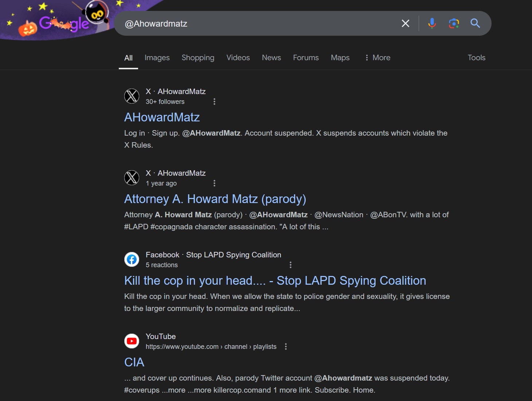Click the X logo beside the 1 year ago result
532x401 pixels.
[x=132, y=178]
